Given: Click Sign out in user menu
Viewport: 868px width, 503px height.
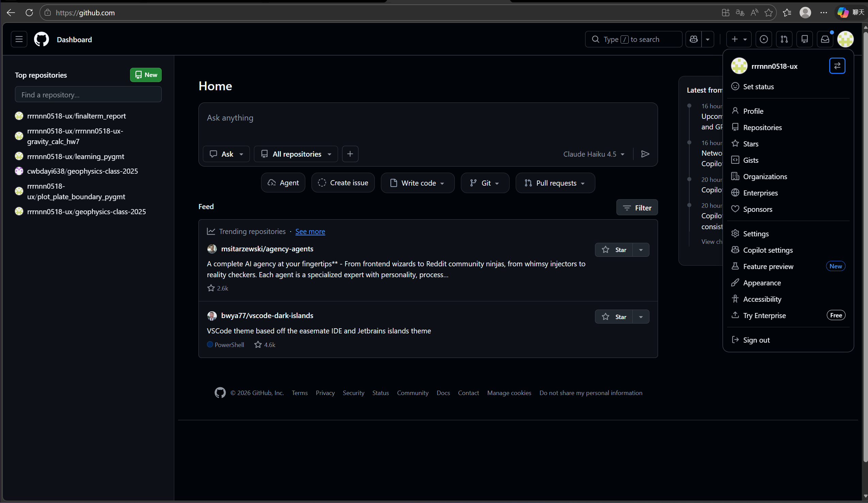Looking at the screenshot, I should (788, 340).
